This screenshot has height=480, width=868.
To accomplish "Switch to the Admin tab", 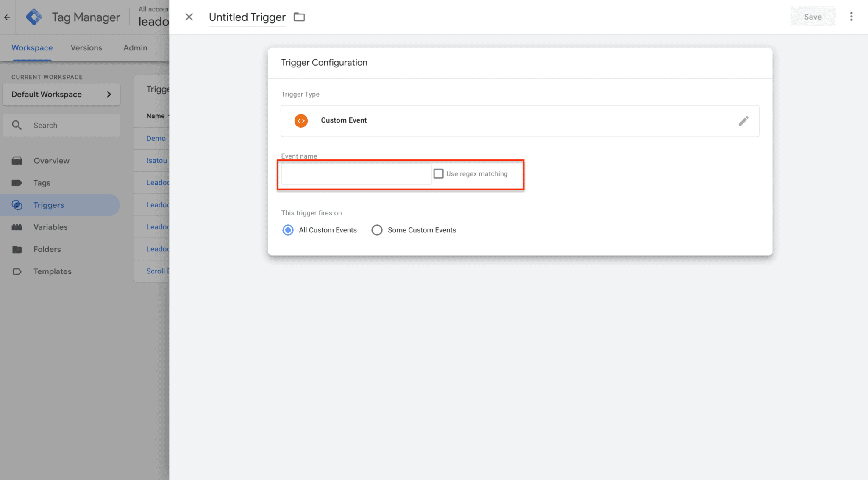I will click(135, 47).
